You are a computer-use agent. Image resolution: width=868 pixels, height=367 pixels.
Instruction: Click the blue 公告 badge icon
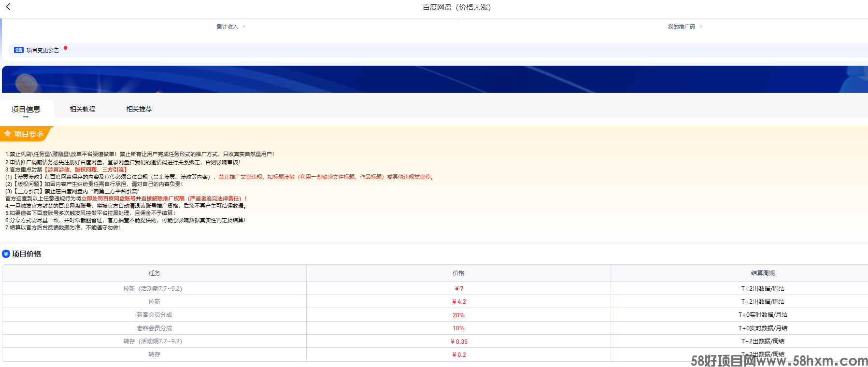coord(19,50)
